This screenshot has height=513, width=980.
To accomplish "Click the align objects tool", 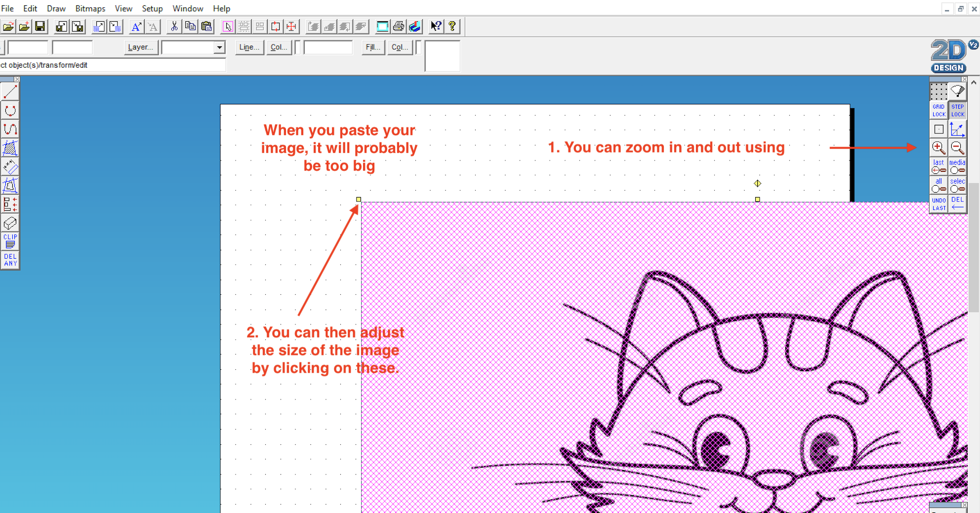I will point(10,204).
